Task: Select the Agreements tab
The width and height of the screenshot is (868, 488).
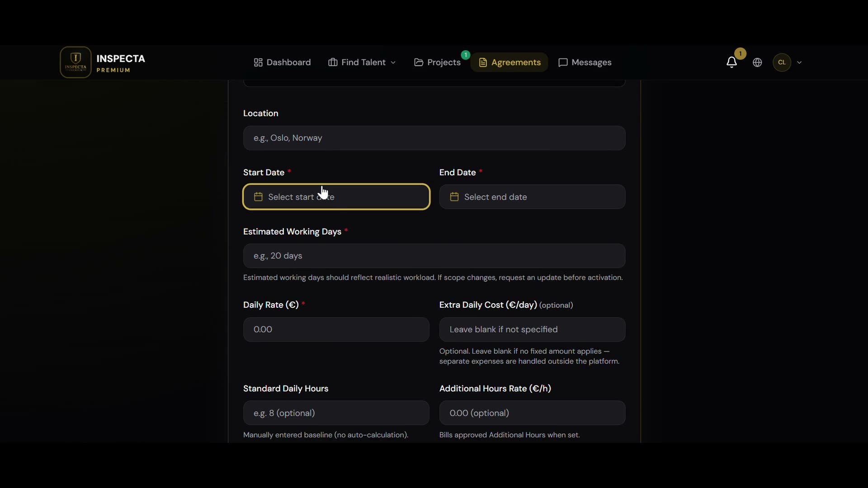Action: [509, 62]
